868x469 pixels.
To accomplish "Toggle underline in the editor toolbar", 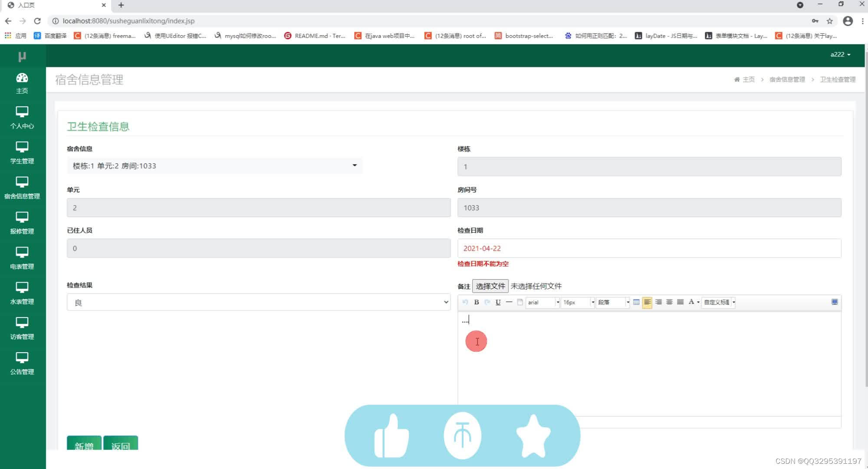I will (498, 302).
